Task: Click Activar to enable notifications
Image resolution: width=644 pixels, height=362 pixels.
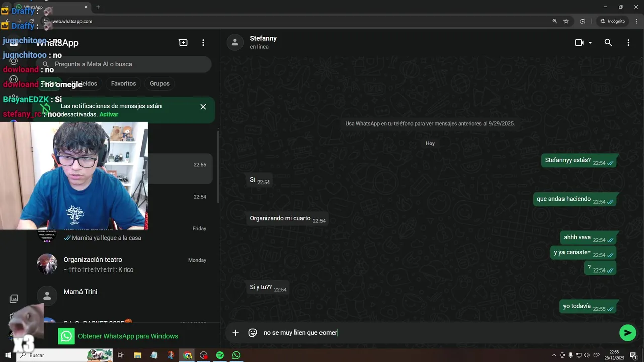Action: [109, 114]
